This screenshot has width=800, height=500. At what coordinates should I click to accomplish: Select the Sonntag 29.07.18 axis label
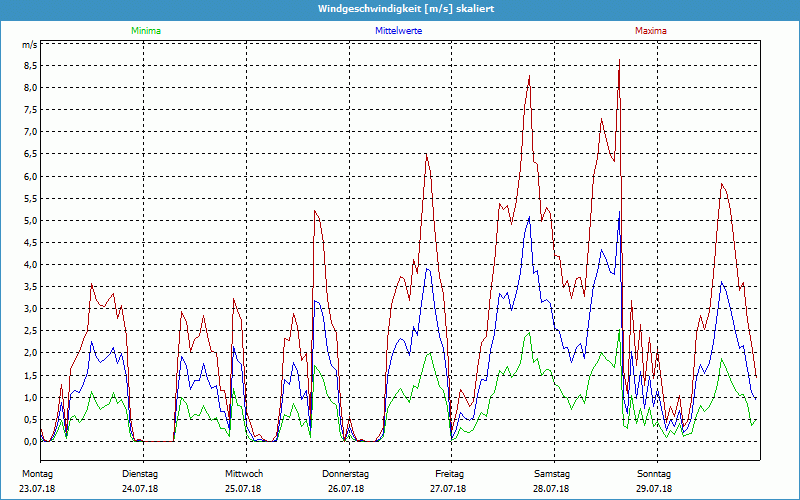pos(655,480)
